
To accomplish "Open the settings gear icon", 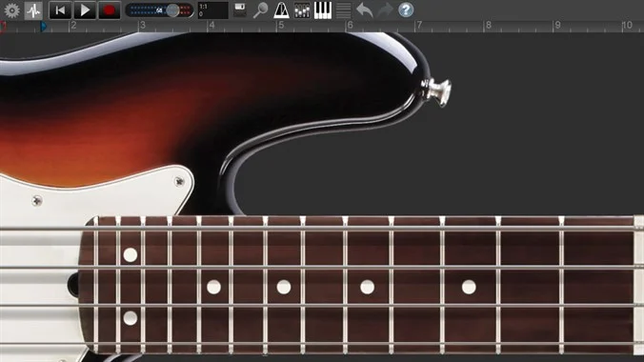I will (12, 10).
